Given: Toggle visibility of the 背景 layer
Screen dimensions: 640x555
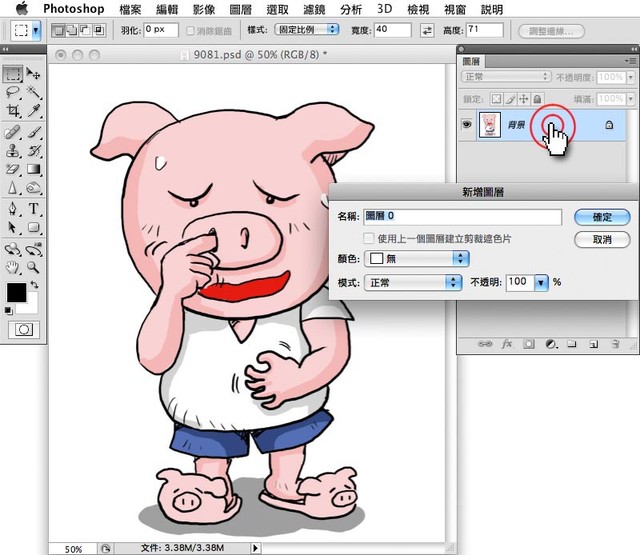Looking at the screenshot, I should point(466,124).
